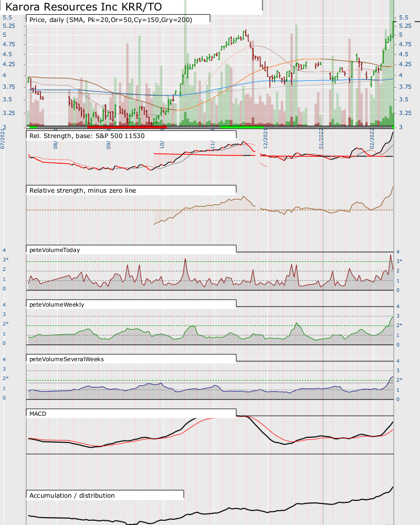
Task: Click the 3* mark on peteVolumeToday right axis
Action: (x=399, y=261)
